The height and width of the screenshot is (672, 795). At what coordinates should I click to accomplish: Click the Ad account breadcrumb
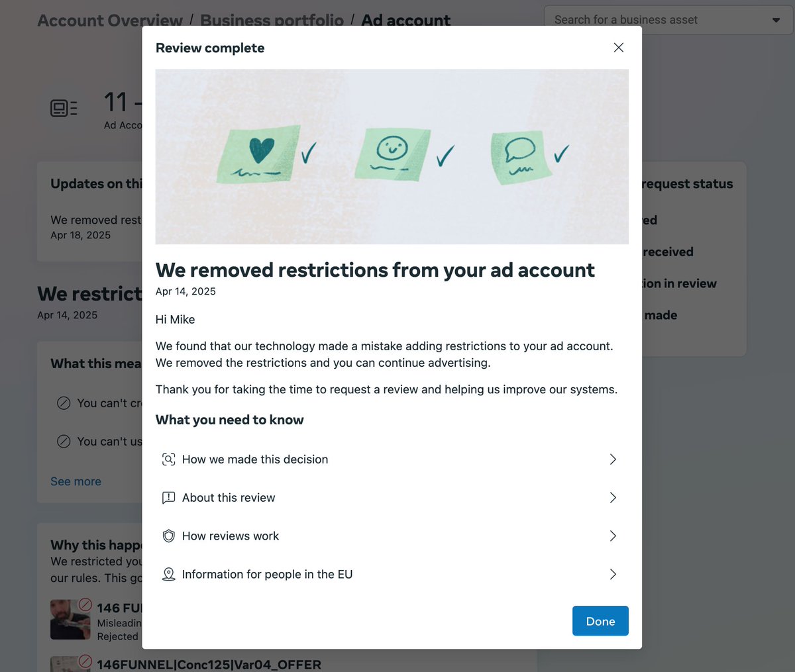pos(406,21)
